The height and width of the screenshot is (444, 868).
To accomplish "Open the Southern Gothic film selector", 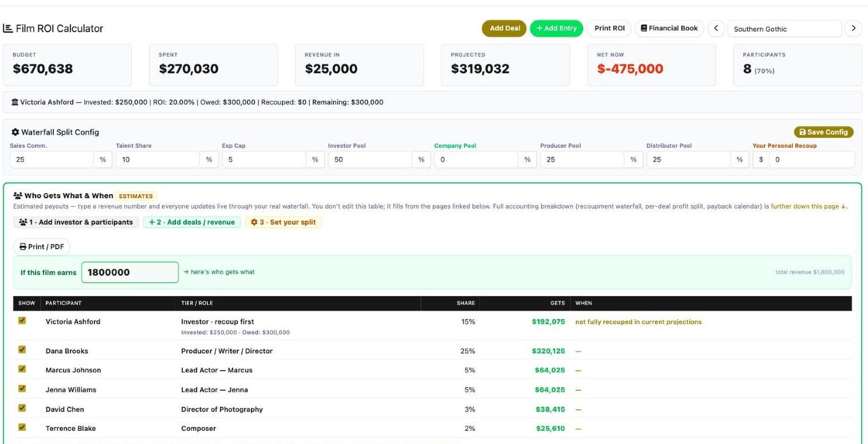I will [784, 29].
